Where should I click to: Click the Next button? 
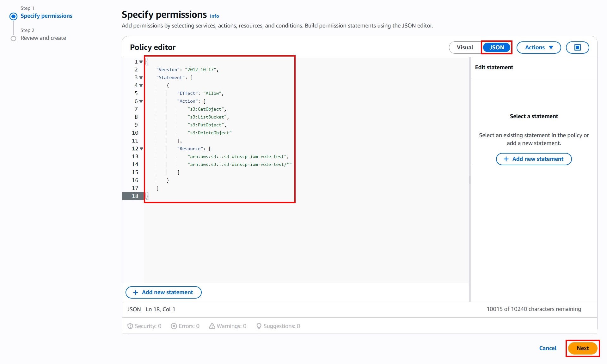click(583, 348)
